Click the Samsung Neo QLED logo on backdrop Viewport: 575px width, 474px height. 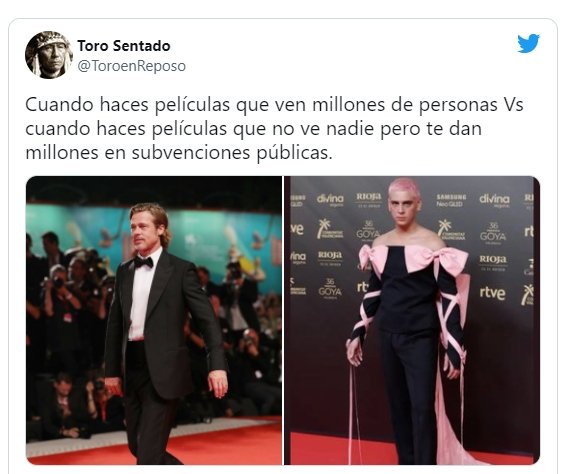click(451, 200)
